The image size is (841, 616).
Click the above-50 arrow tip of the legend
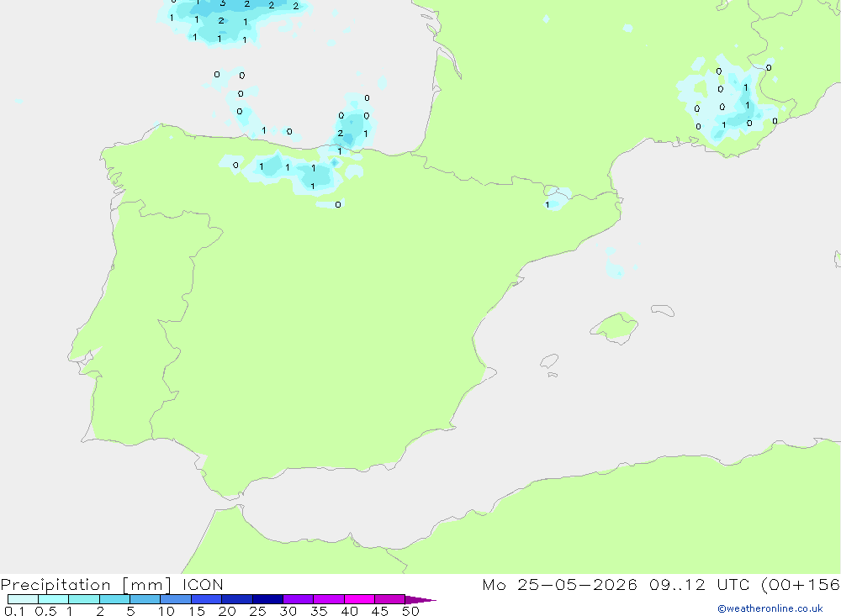tap(420, 600)
